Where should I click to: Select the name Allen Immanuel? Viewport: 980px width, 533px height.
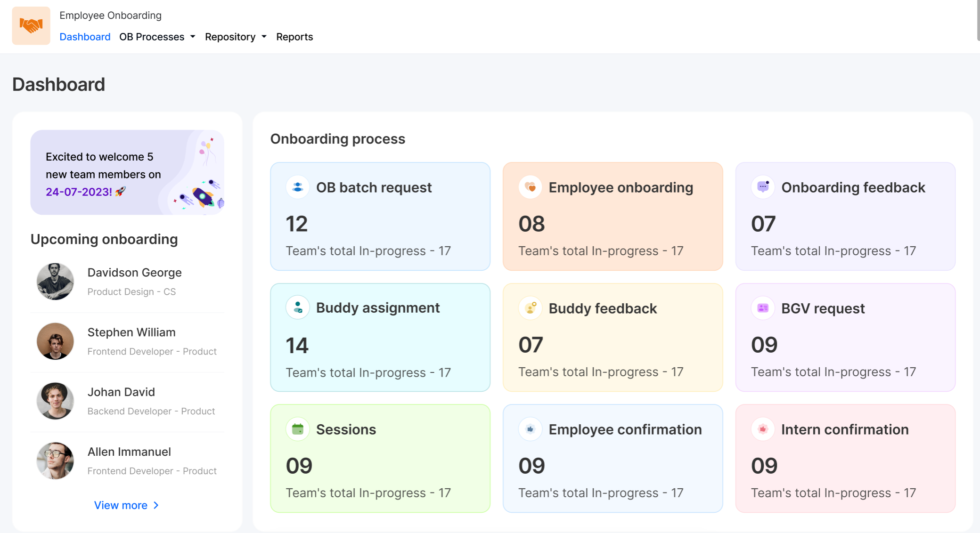[129, 452]
